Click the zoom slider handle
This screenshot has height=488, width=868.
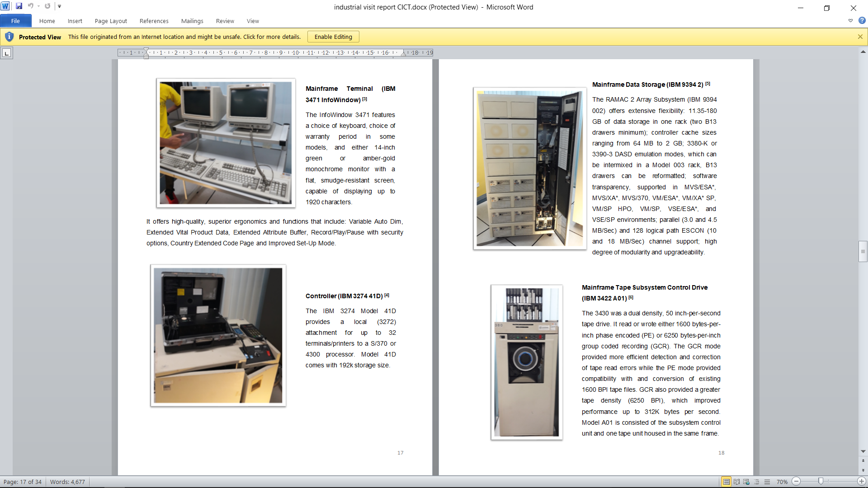pos(821,482)
